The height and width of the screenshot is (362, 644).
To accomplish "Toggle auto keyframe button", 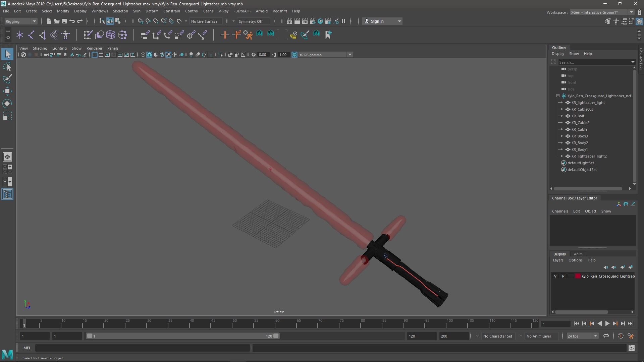I will pyautogui.click(x=621, y=336).
